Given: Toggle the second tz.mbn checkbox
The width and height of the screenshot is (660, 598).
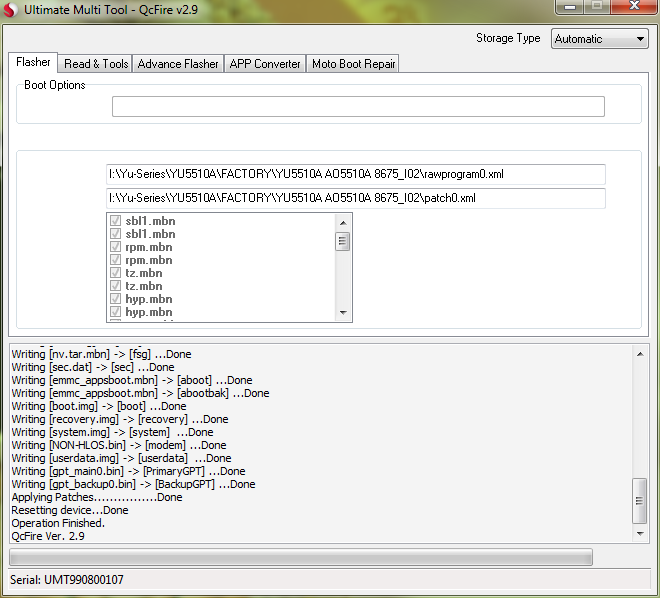Looking at the screenshot, I should point(115,286).
